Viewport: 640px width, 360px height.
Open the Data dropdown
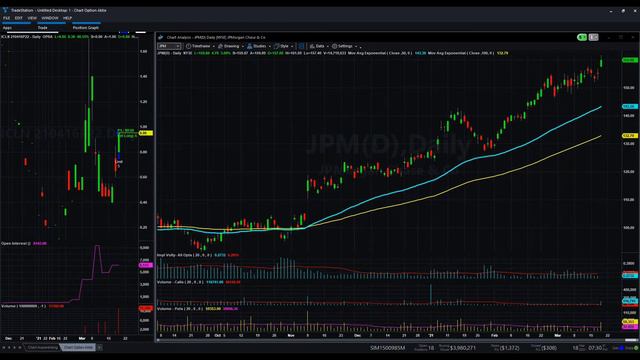[319, 46]
